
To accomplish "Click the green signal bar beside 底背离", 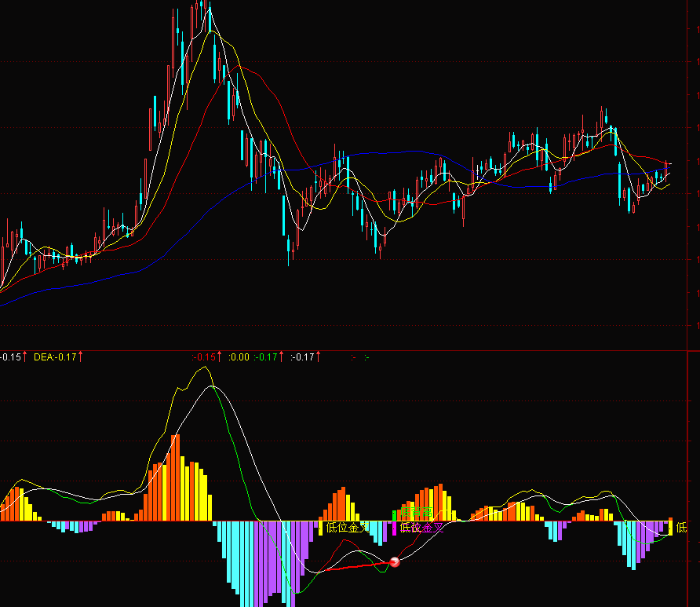I will pos(394,515).
